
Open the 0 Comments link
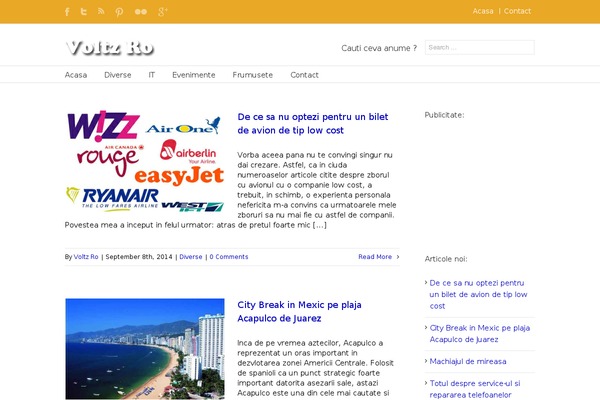click(x=229, y=257)
